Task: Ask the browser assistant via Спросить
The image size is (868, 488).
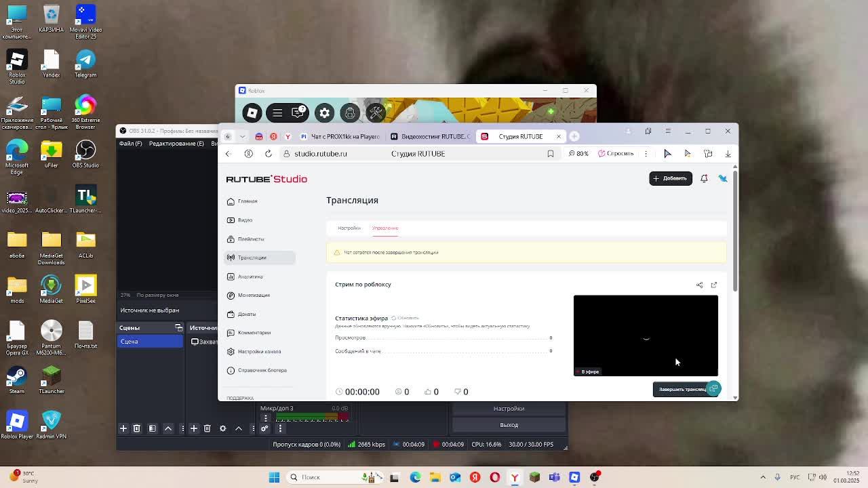Action: (x=616, y=154)
